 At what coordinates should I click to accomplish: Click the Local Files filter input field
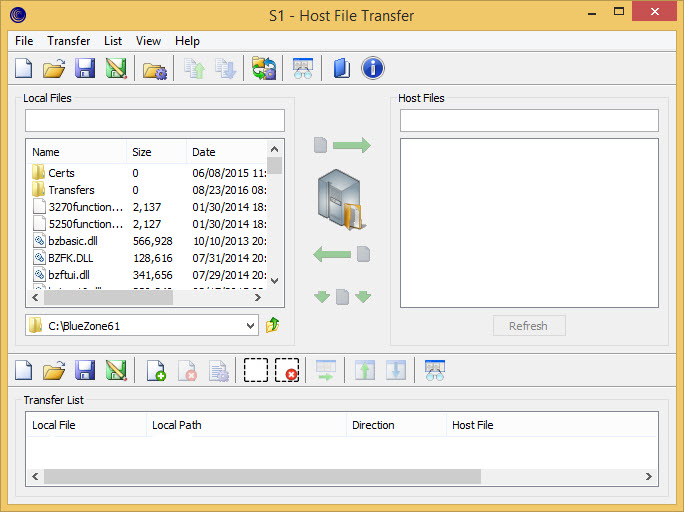155,120
